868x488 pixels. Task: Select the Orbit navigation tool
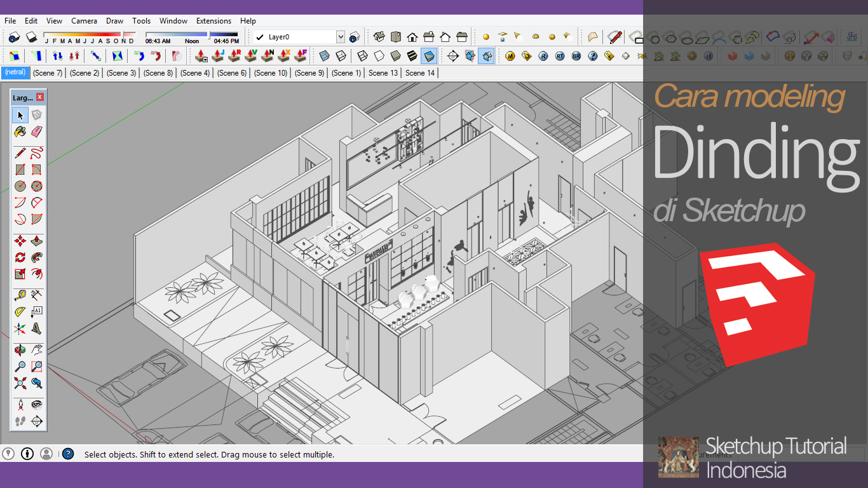tap(20, 350)
